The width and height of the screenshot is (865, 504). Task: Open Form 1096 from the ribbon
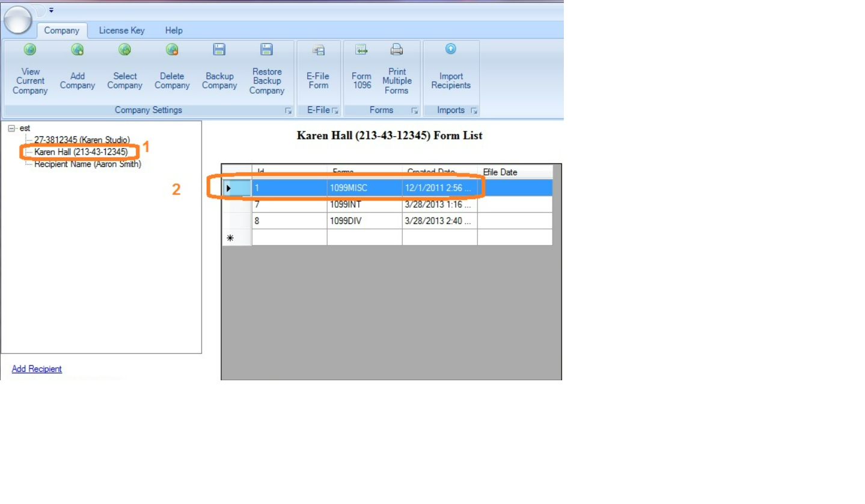pos(361,69)
